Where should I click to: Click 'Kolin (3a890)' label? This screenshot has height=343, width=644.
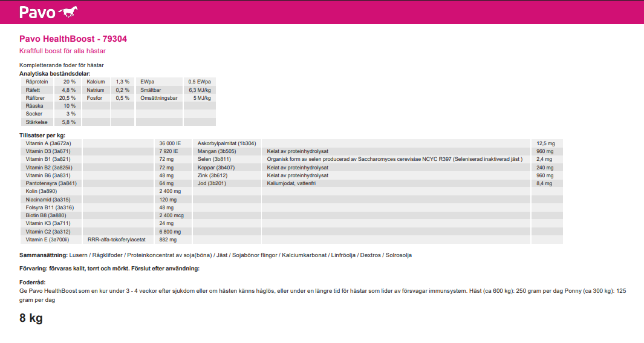point(41,191)
